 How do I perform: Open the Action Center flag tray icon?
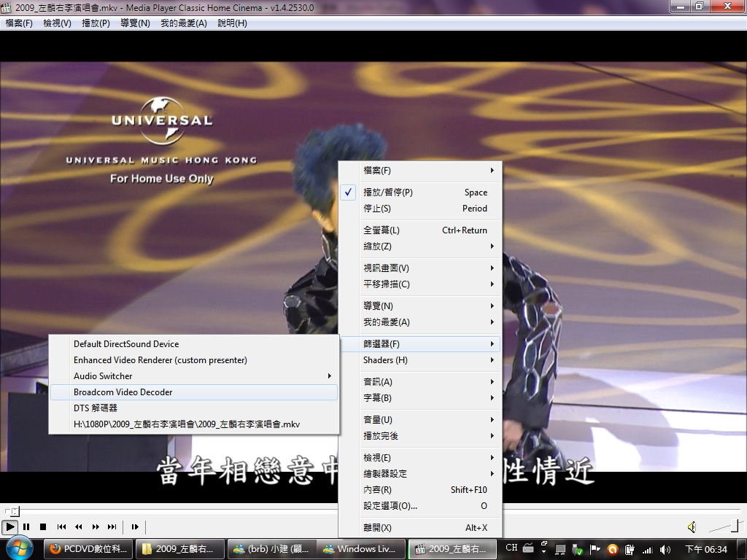(595, 550)
